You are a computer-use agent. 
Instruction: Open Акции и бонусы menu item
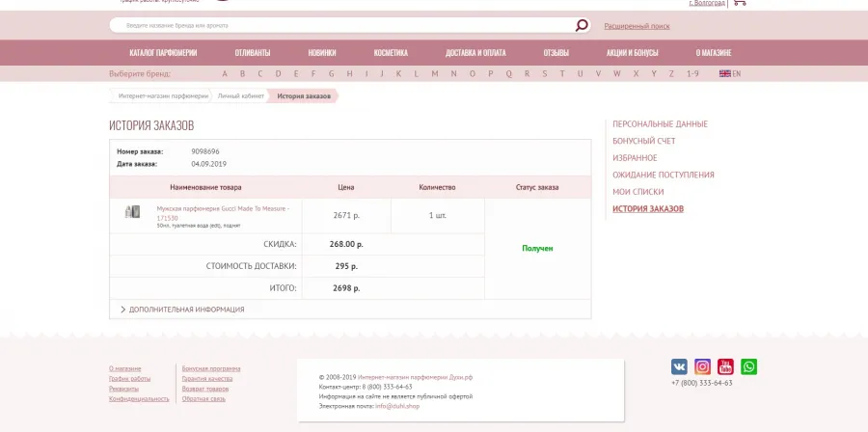[632, 53]
